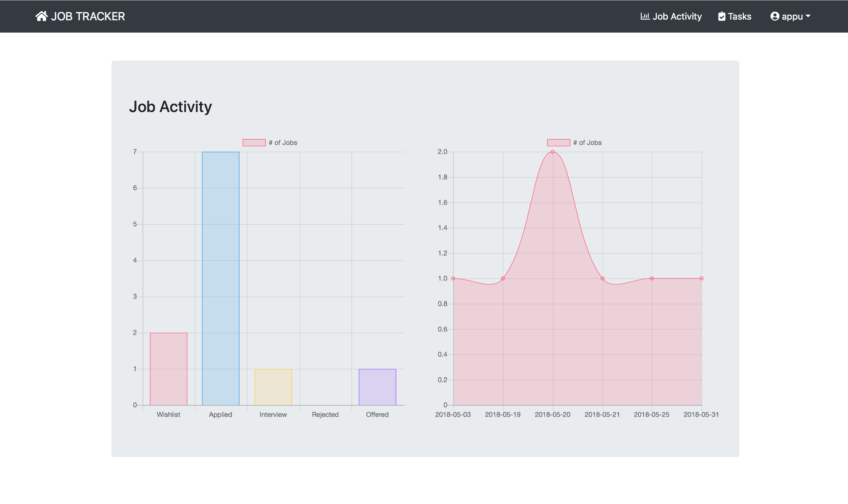This screenshot has width=848, height=504.
Task: Click the yellow Interview bar
Action: pyautogui.click(x=273, y=387)
